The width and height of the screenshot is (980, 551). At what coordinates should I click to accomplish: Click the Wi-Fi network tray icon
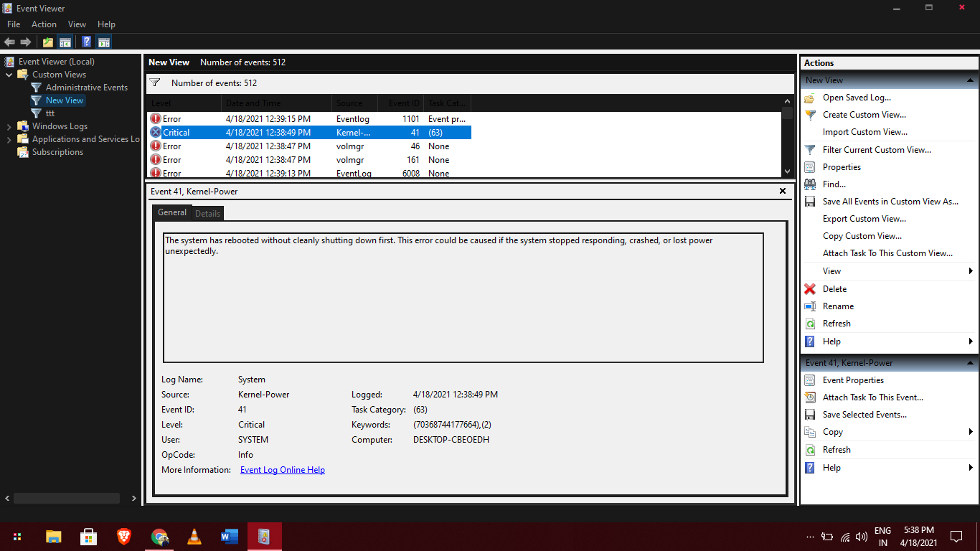[845, 537]
